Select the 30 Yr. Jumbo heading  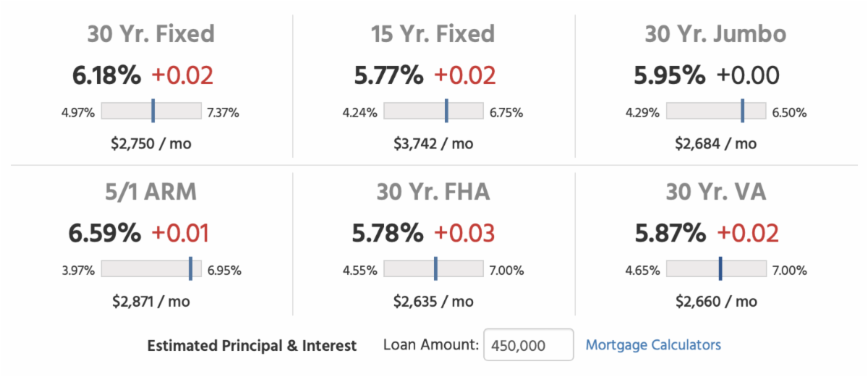tap(715, 34)
